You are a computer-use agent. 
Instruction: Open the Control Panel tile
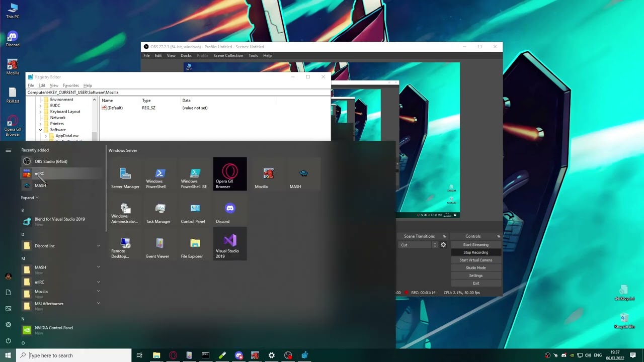point(195,209)
